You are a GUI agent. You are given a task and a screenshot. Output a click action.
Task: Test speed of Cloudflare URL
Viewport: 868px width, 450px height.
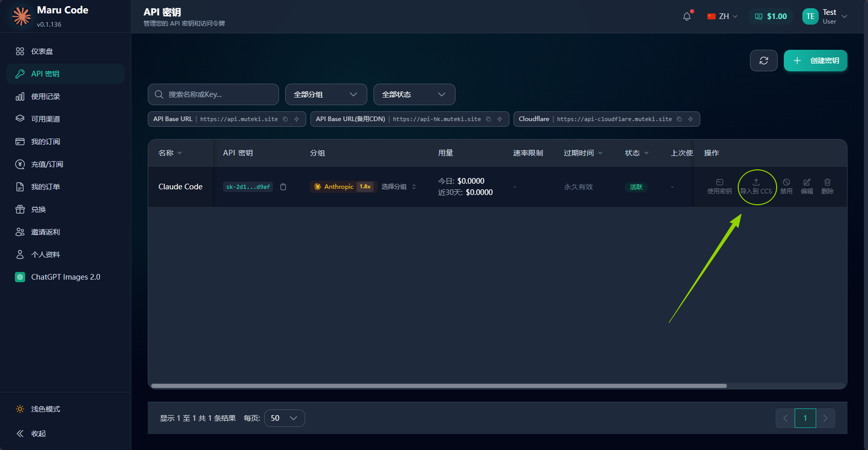[691, 119]
